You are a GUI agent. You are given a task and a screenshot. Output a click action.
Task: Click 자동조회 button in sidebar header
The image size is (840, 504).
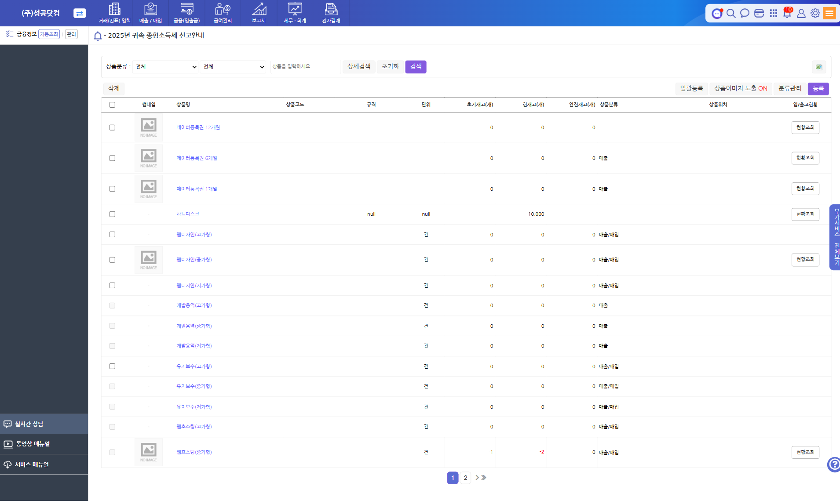[x=49, y=34]
